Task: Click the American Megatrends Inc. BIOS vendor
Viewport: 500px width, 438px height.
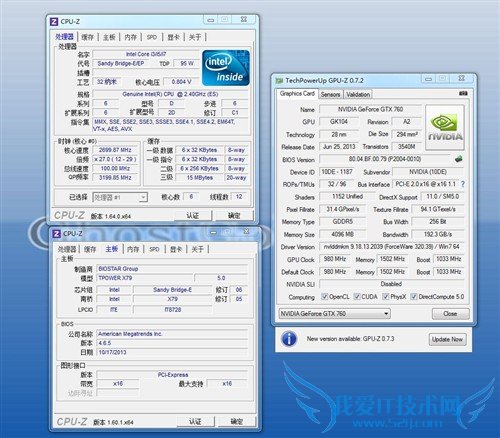Action: point(172,334)
